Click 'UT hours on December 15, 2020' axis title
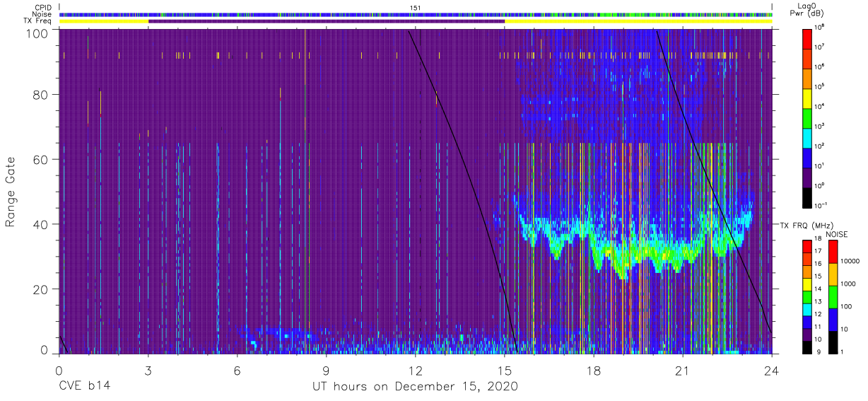The width and height of the screenshot is (868, 401). [x=416, y=387]
